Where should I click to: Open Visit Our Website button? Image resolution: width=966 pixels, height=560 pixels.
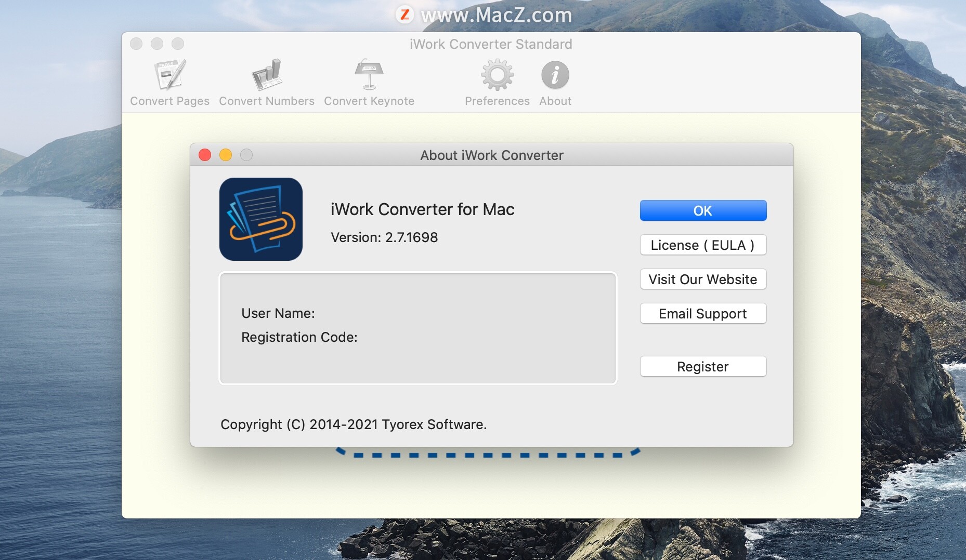(703, 279)
